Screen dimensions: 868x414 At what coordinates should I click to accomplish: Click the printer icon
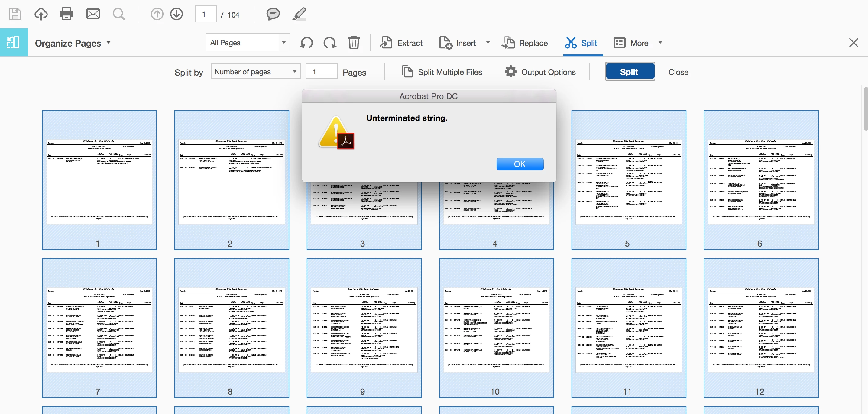pos(66,14)
